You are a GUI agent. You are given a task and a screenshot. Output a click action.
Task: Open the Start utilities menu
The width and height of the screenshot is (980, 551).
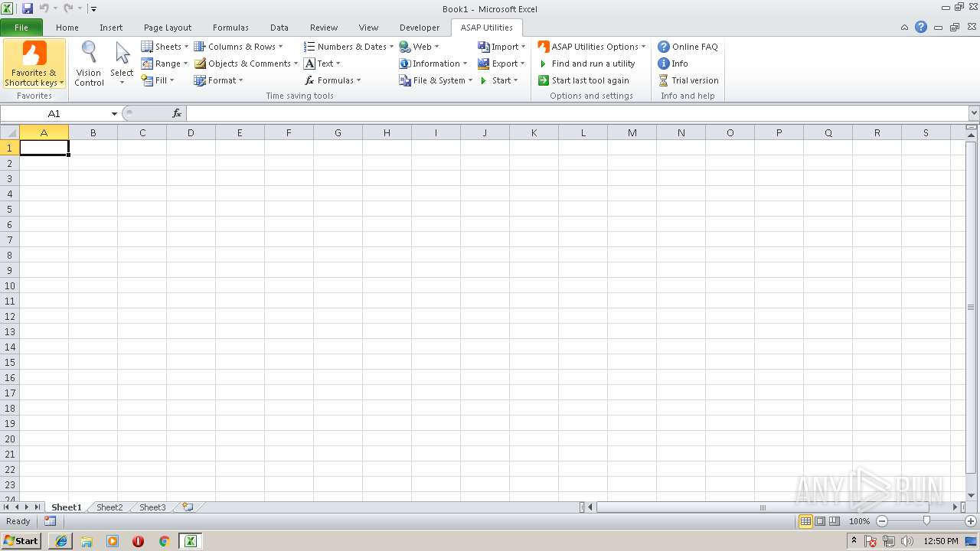(498, 80)
